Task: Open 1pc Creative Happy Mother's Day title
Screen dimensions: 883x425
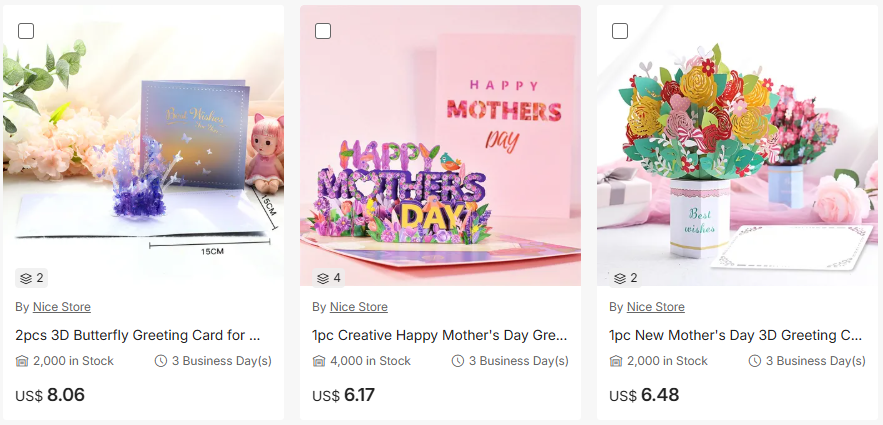Action: pyautogui.click(x=440, y=335)
